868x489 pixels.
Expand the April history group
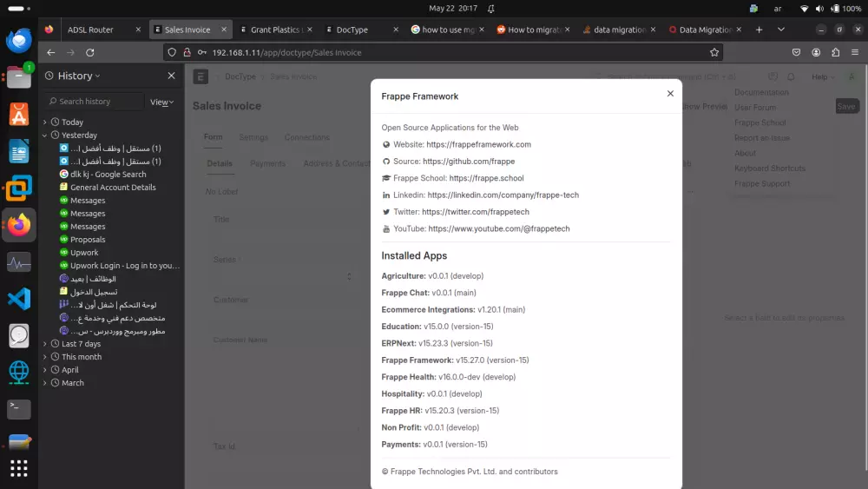(45, 370)
